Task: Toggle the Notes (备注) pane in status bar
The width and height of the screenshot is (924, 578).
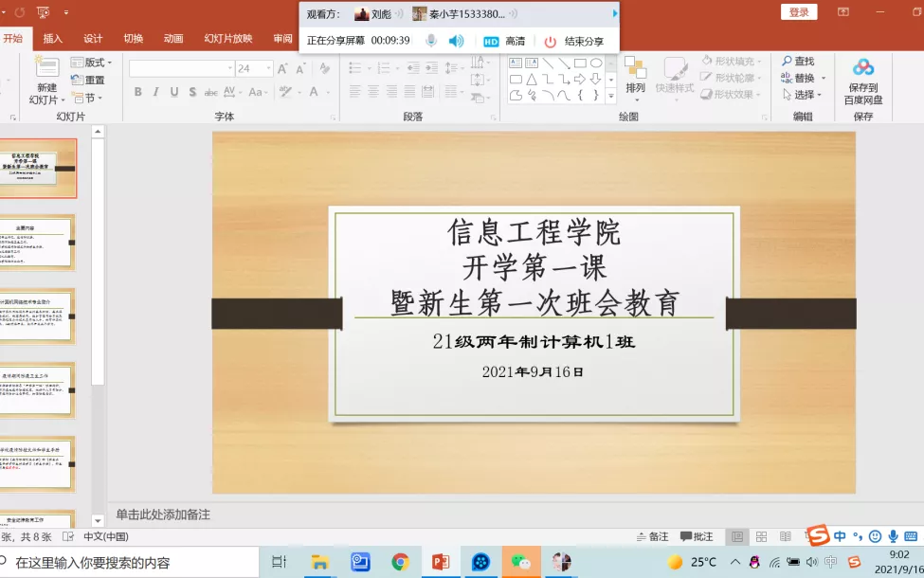Action: click(651, 536)
